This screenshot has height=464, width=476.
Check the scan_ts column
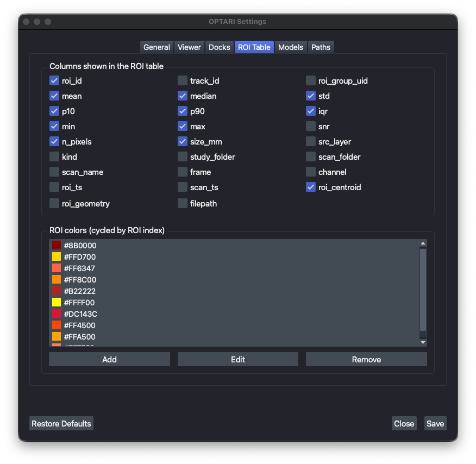pyautogui.click(x=183, y=187)
